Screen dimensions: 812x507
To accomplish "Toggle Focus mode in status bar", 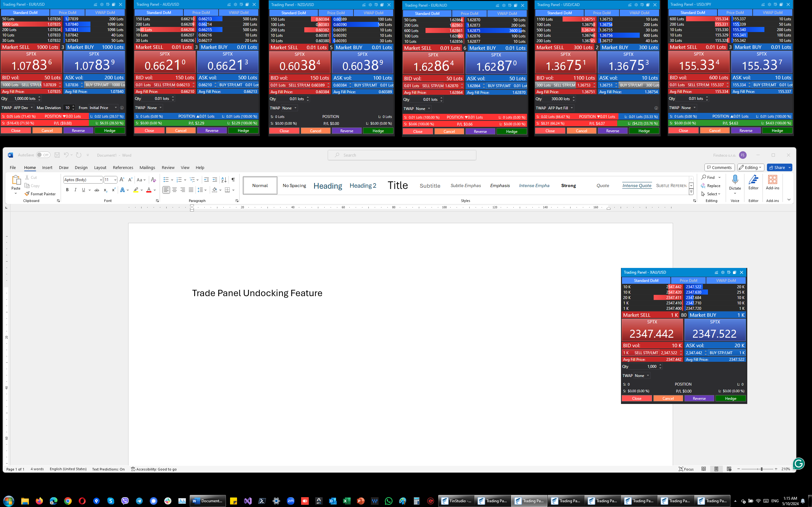I will 686,469.
